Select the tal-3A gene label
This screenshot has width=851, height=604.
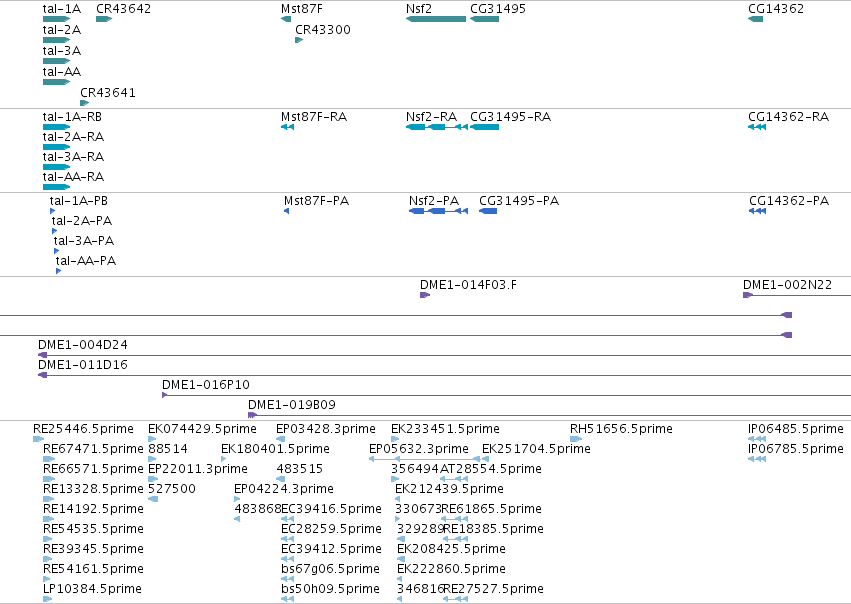(x=62, y=51)
